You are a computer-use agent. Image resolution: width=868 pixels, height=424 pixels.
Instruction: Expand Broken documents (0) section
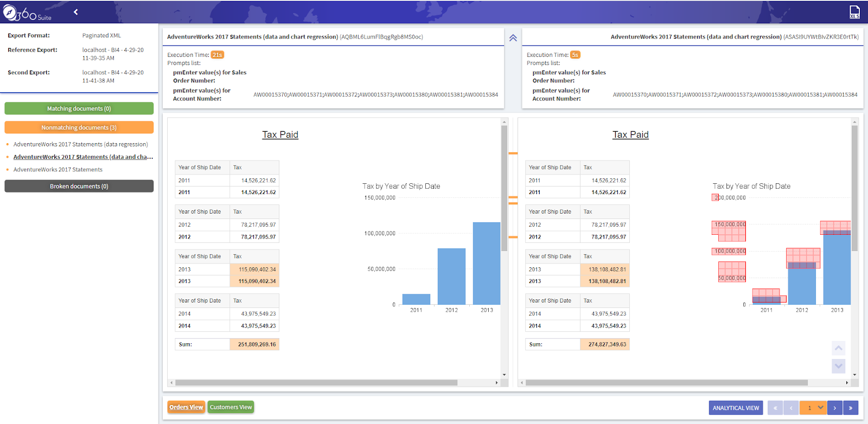(x=79, y=186)
